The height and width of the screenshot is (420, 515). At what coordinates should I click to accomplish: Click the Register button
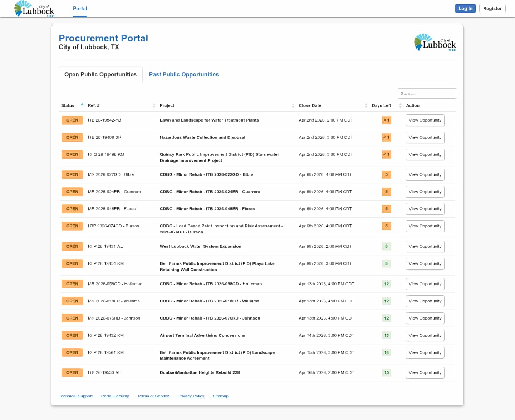tap(492, 9)
